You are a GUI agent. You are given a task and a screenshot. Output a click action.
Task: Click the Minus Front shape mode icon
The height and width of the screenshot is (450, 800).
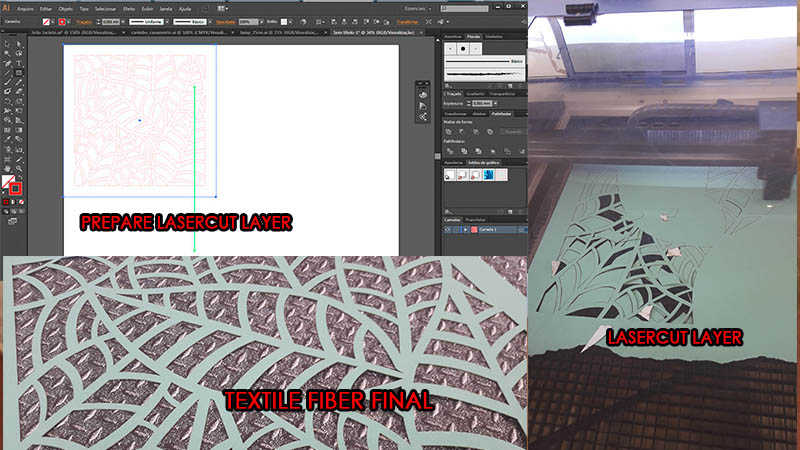[462, 132]
